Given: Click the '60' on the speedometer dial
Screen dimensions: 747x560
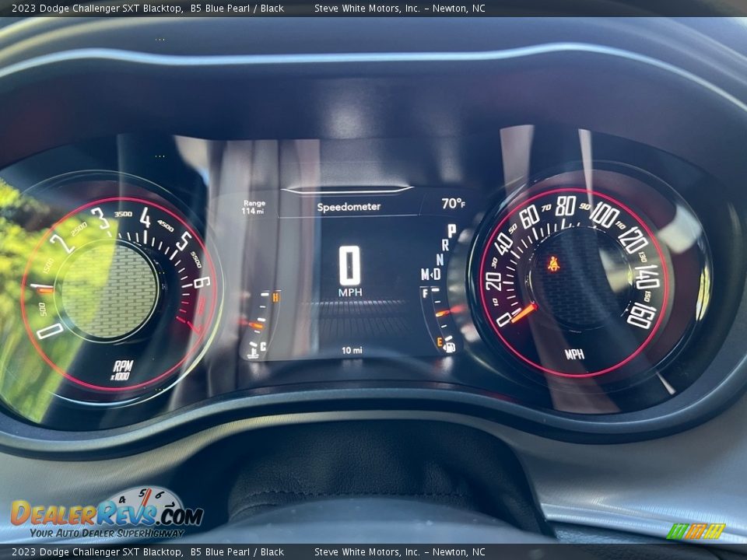Looking at the screenshot, I should (x=529, y=217).
